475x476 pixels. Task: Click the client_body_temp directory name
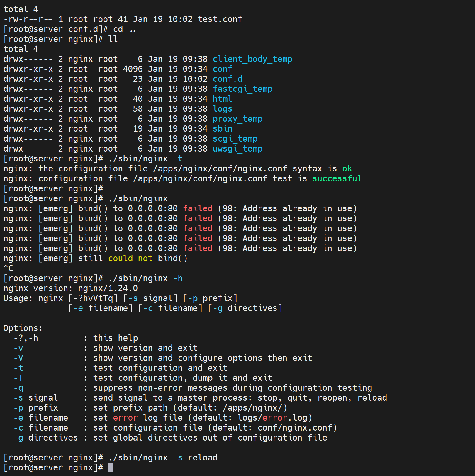[x=252, y=59]
